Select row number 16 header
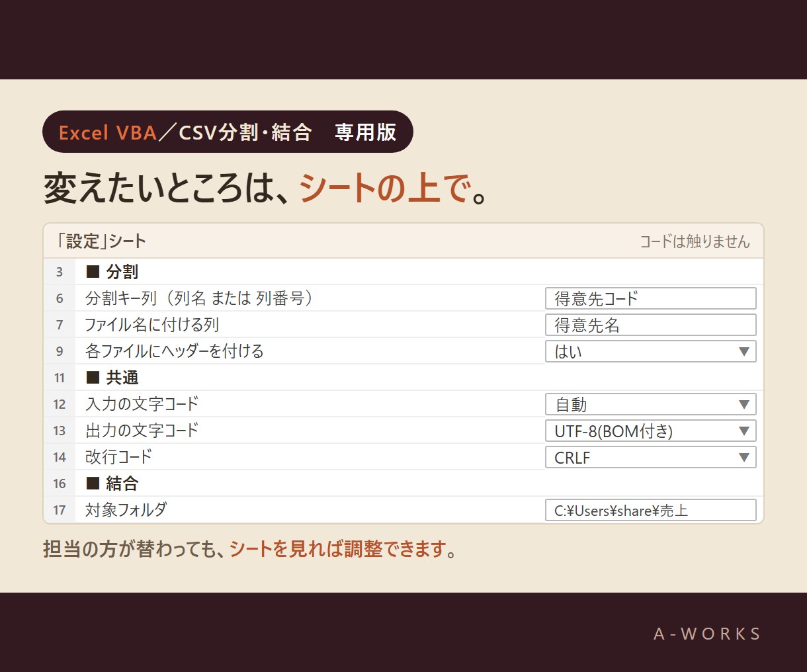This screenshot has height=672, width=807. pos(60,483)
